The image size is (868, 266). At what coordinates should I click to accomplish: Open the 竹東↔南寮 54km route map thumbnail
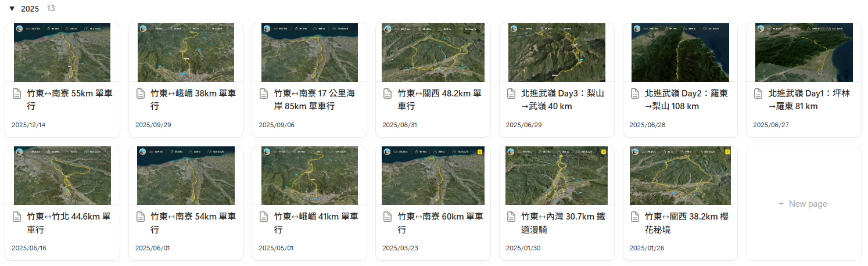[x=185, y=175]
